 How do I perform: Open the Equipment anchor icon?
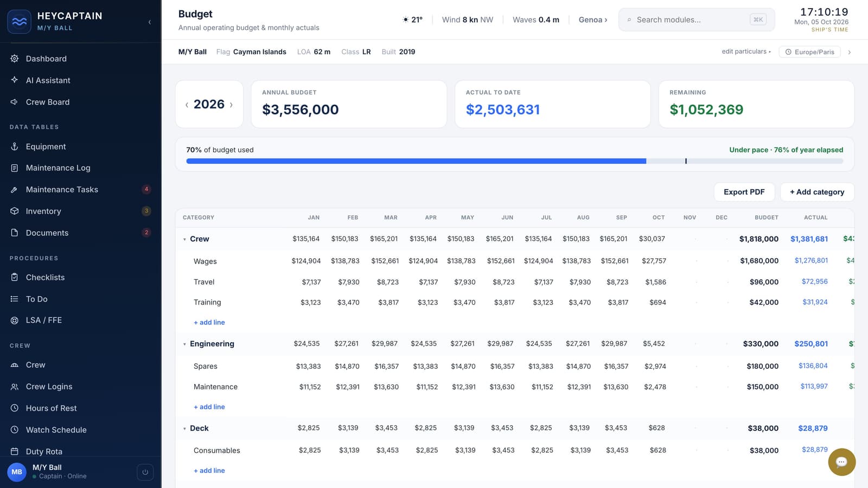coord(15,146)
